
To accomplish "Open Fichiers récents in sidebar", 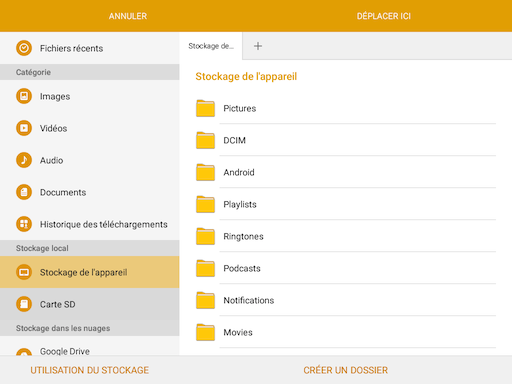I will pos(71,48).
